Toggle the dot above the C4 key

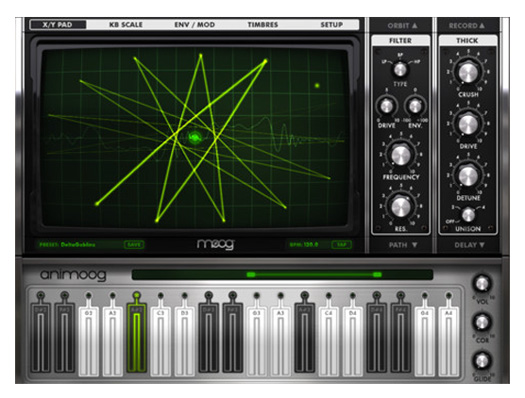pyautogui.click(x=328, y=296)
